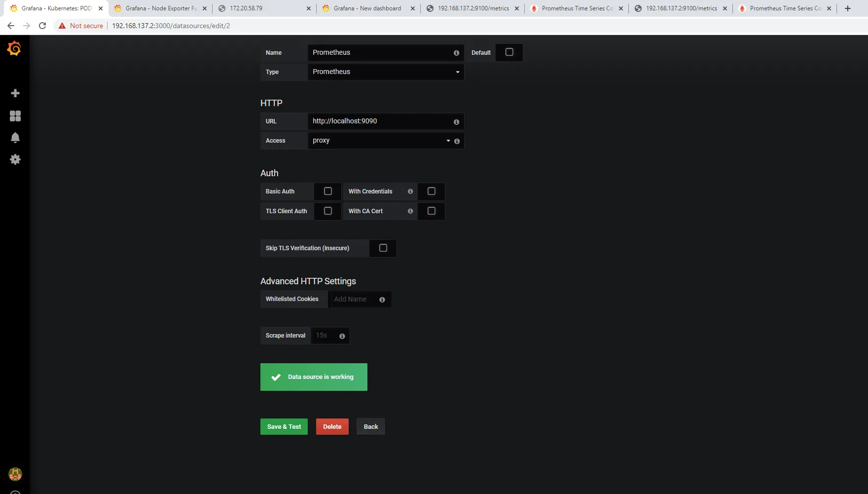The image size is (868, 494).
Task: Show info tooltip for Whitelisted Cookies
Action: pos(382,300)
